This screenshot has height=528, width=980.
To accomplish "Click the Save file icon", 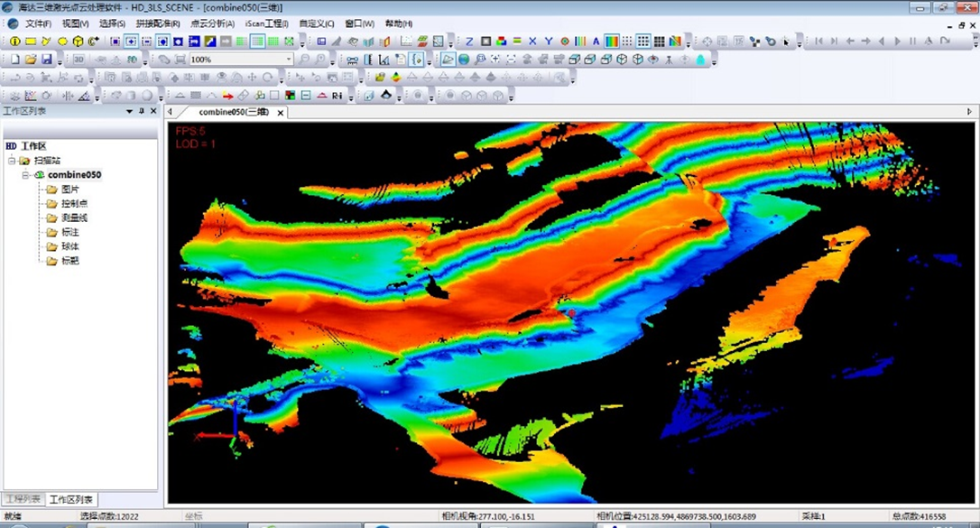I will [46, 60].
